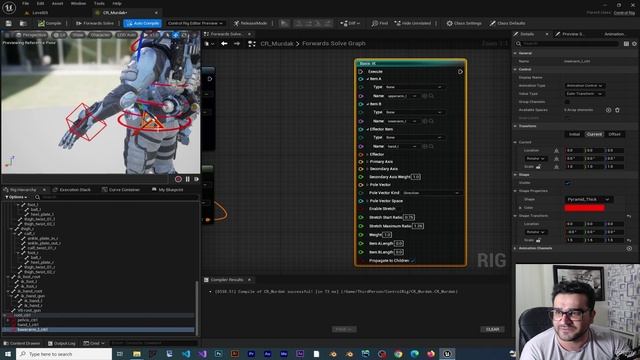The width and height of the screenshot is (640, 360).
Task: Expand the Primary Axis pin
Action: [x=367, y=162]
